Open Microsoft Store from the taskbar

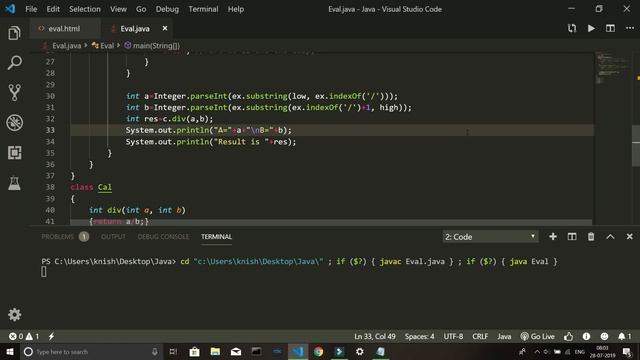pyautogui.click(x=194, y=352)
